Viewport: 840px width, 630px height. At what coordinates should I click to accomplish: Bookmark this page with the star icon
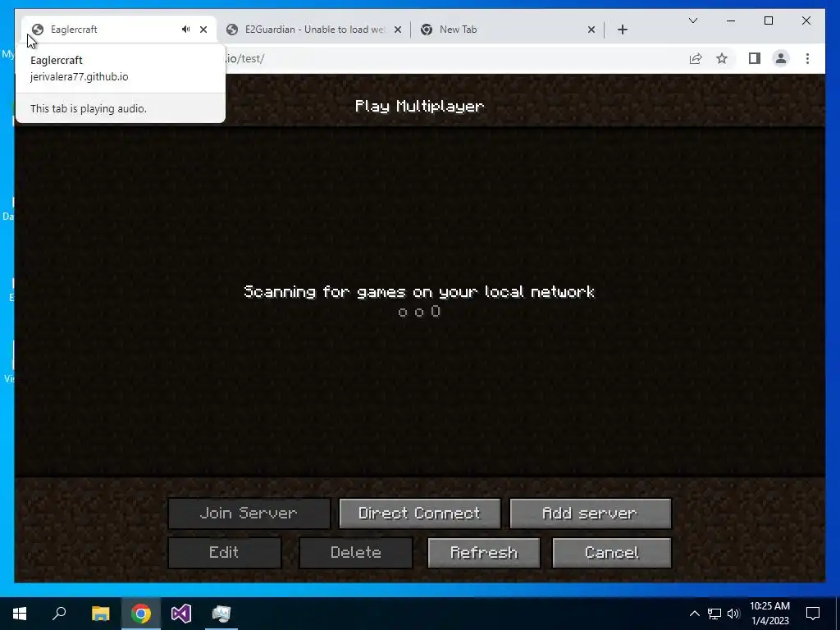(x=722, y=58)
